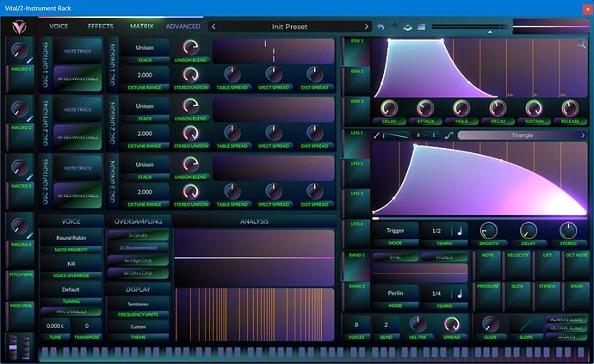Click the envelope Sustain knob
This screenshot has width=594, height=364.
(534, 108)
